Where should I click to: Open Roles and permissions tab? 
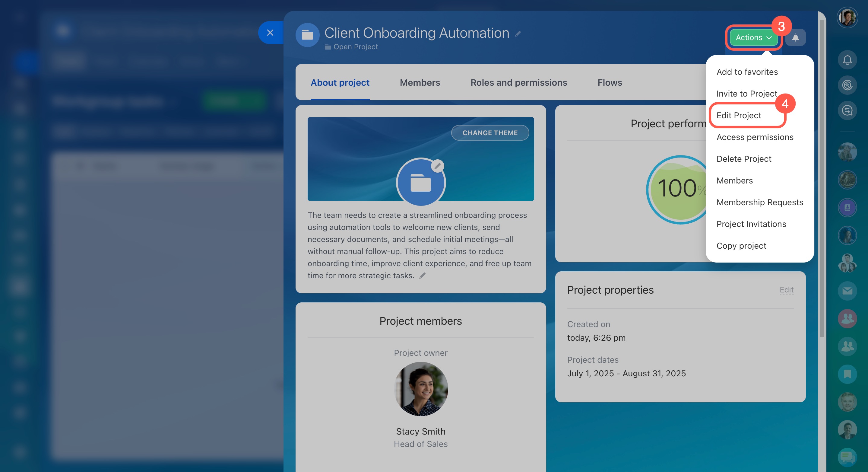tap(518, 83)
